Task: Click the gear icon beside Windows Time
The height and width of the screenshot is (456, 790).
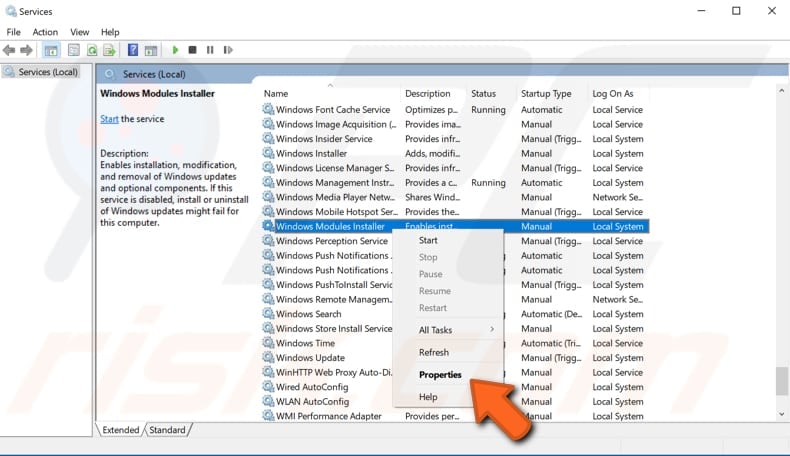Action: (268, 343)
